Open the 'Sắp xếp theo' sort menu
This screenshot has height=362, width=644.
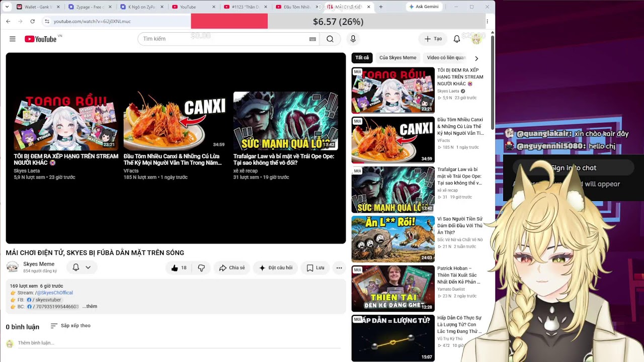click(71, 326)
